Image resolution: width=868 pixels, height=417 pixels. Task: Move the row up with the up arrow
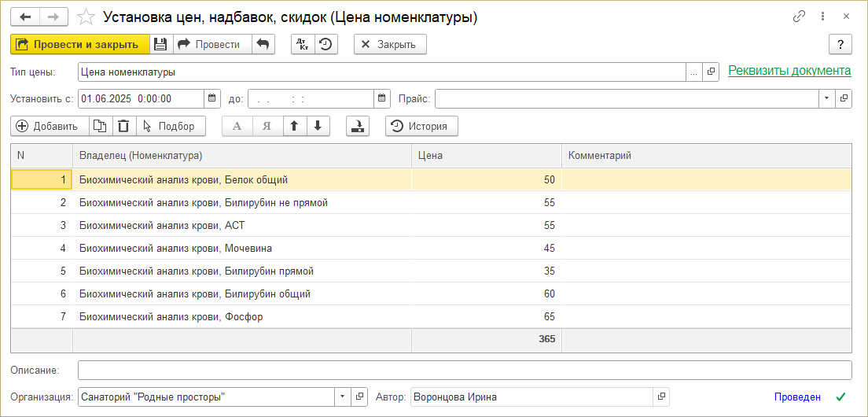[x=294, y=126]
